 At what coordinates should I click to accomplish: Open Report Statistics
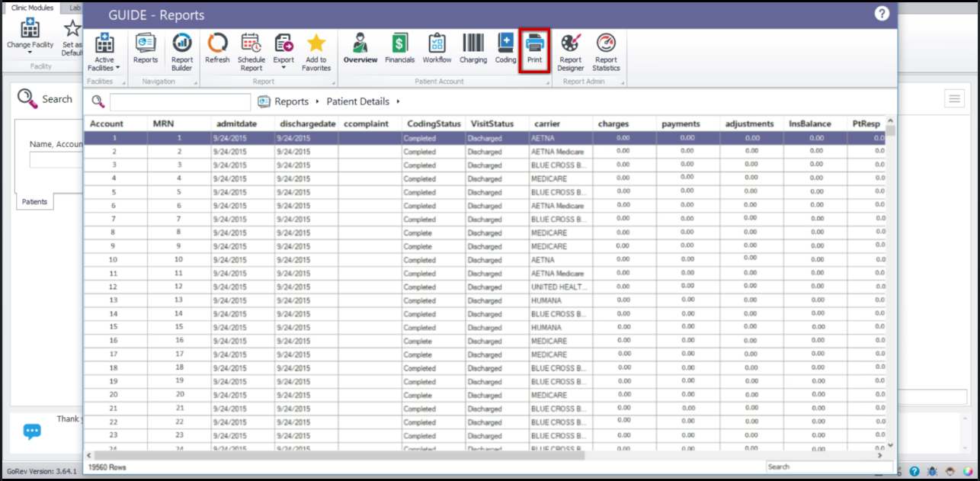tap(606, 52)
